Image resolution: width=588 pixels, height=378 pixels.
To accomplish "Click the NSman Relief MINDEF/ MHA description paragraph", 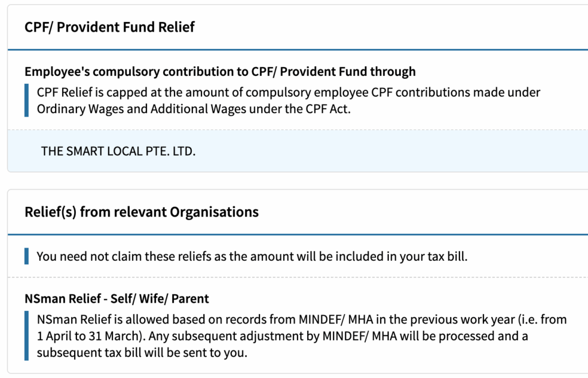I will (x=301, y=335).
